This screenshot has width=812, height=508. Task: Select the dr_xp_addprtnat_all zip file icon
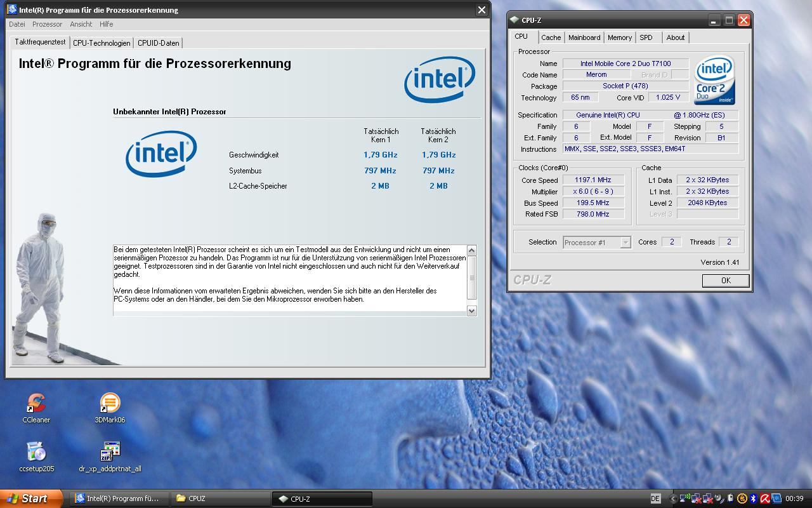(110, 457)
